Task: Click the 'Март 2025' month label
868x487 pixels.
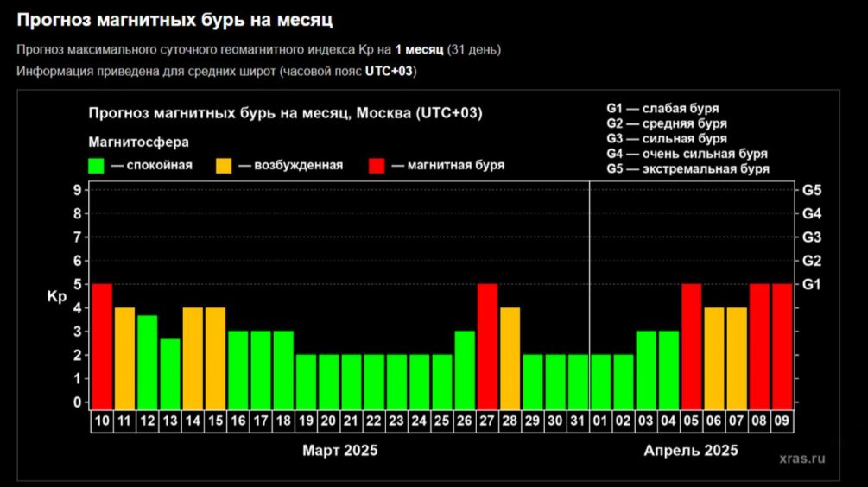Action: (x=339, y=450)
